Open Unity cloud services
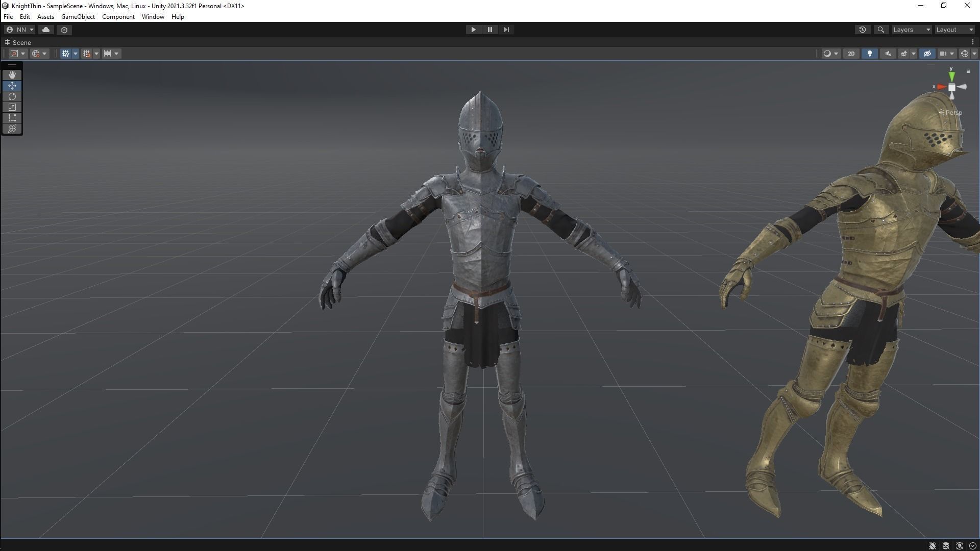Viewport: 980px width, 551px height. click(x=46, y=30)
